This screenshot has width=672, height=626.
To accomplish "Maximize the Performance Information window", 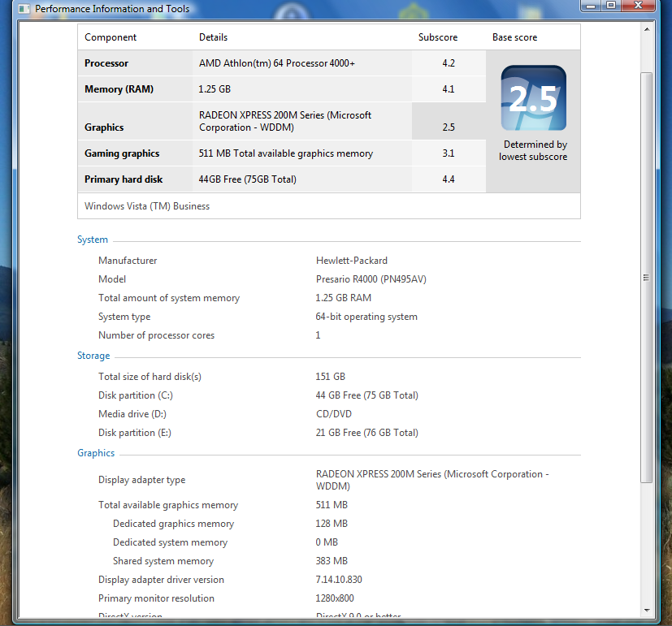I will click(611, 6).
